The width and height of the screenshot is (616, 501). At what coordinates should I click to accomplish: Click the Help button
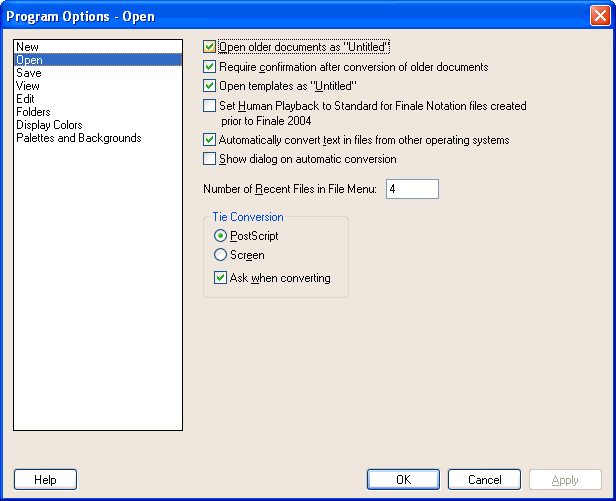click(x=45, y=479)
